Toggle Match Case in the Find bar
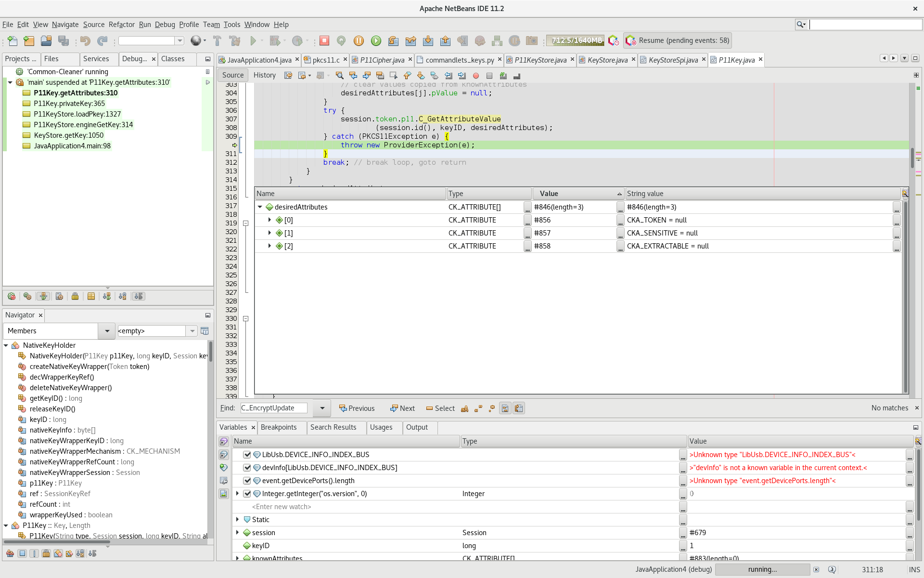 pos(464,408)
